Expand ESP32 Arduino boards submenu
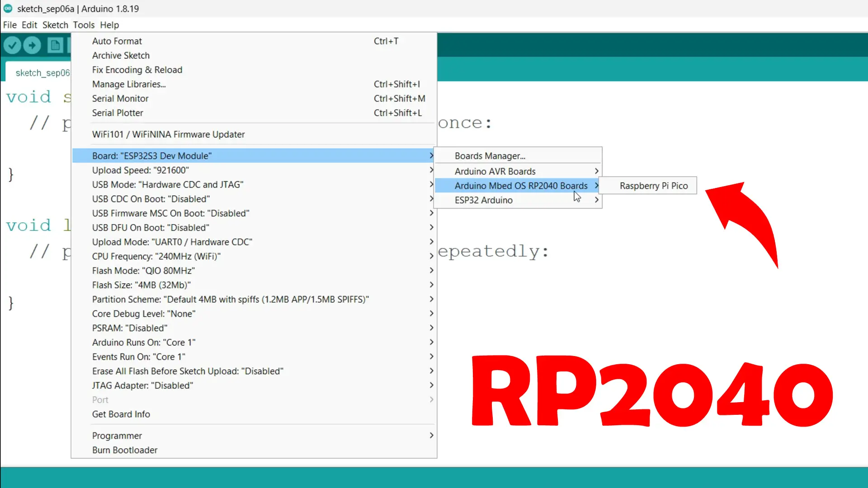The width and height of the screenshot is (868, 488). point(518,200)
